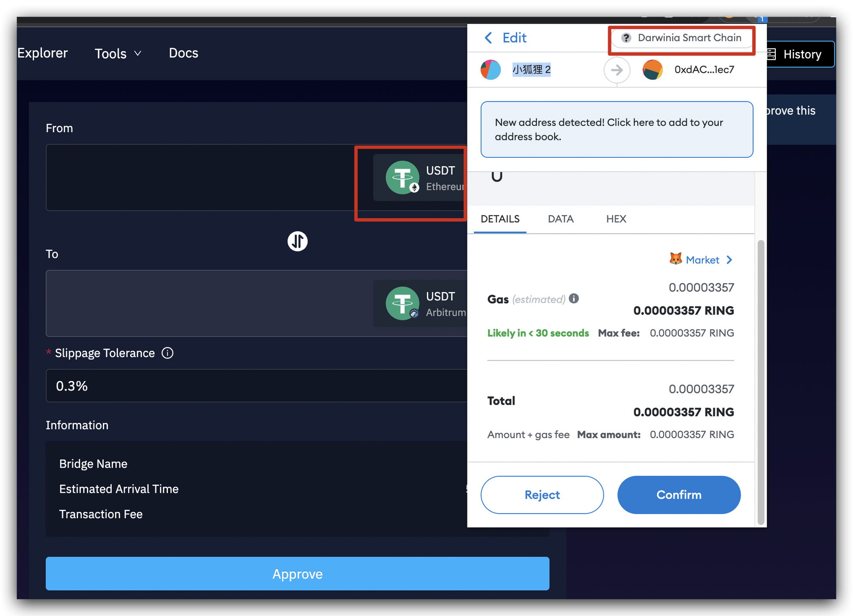Expand the Market gas fee selector chevron
Screen dimensions: 853x616
coord(730,260)
